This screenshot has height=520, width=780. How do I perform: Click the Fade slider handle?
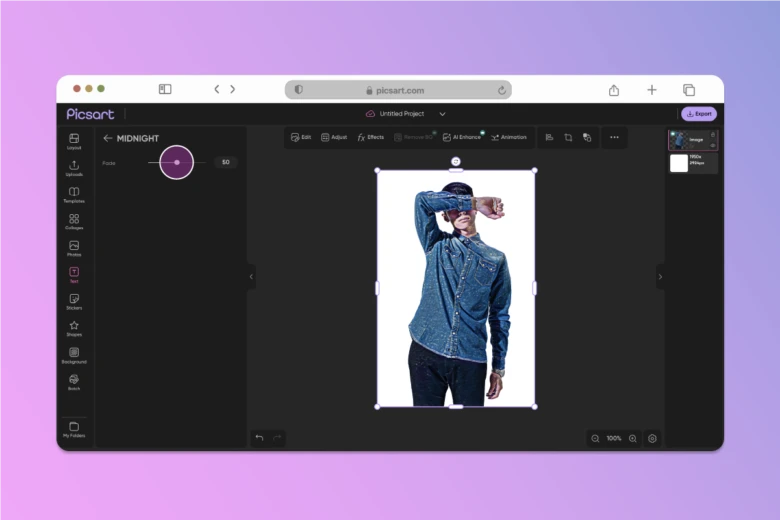pyautogui.click(x=177, y=162)
